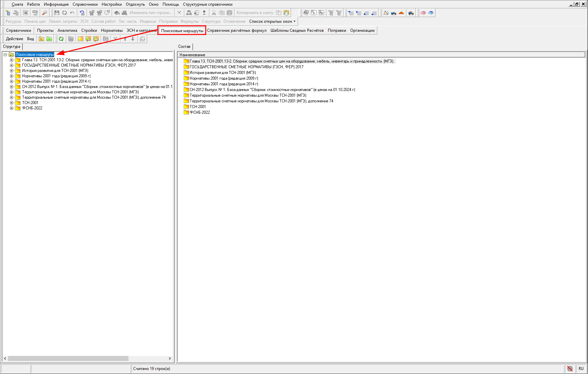
Task: Click the floppy disk save icon
Action: (x=57, y=13)
